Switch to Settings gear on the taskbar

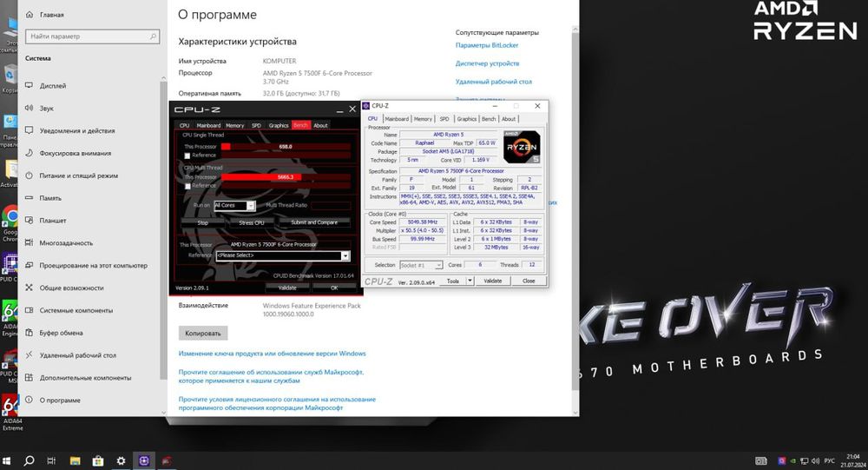click(121, 460)
